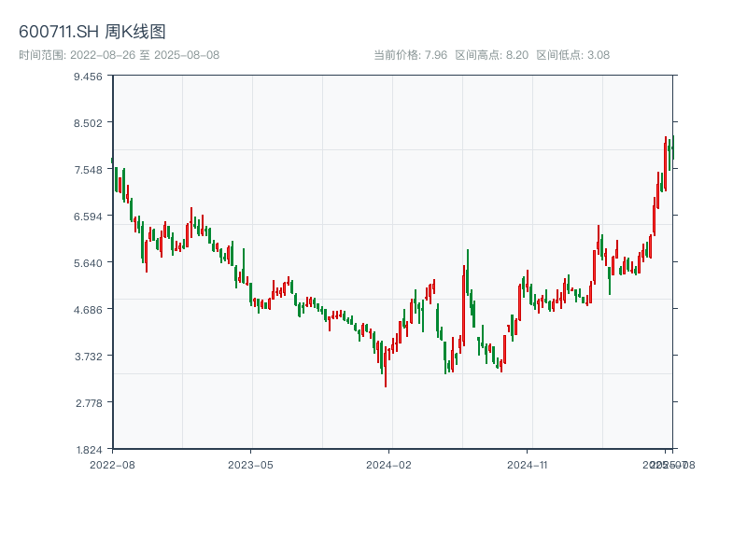Viewport: 747px width, 560px height.
Task: Click the 2023-05 date axis label
Action: [x=250, y=464]
